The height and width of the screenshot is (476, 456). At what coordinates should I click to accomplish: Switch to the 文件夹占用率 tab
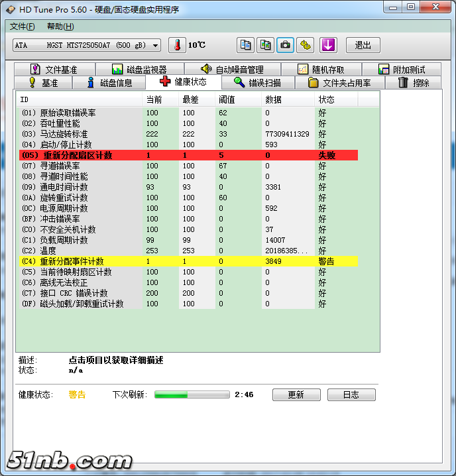coord(340,83)
